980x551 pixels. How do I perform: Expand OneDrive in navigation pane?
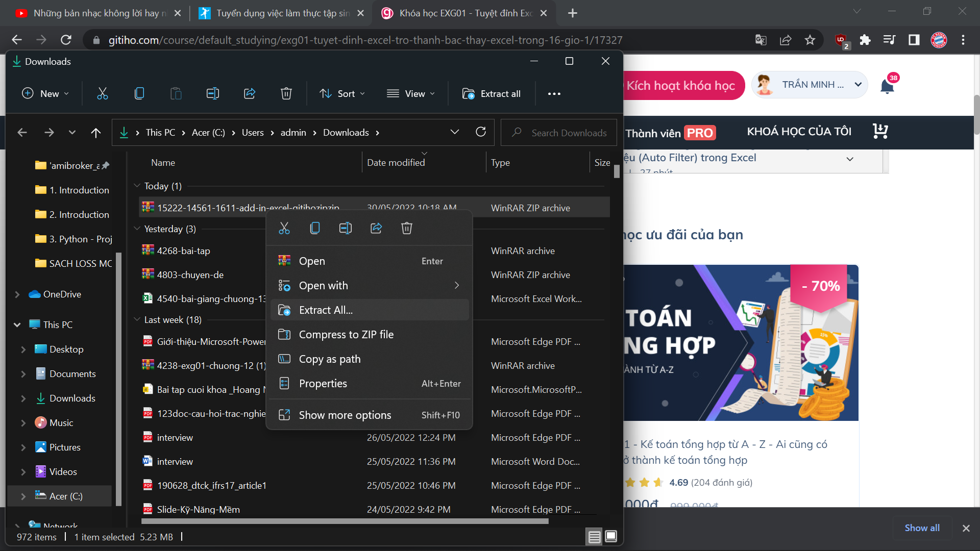click(17, 294)
